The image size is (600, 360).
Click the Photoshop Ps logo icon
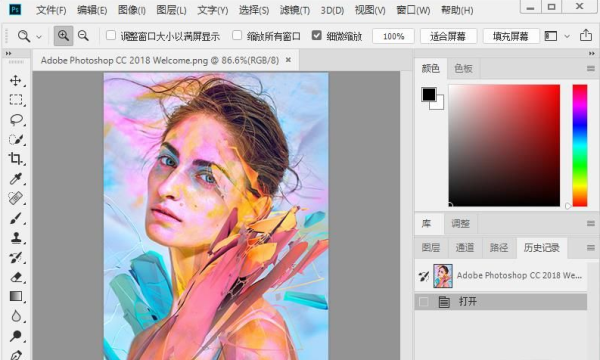[x=15, y=10]
